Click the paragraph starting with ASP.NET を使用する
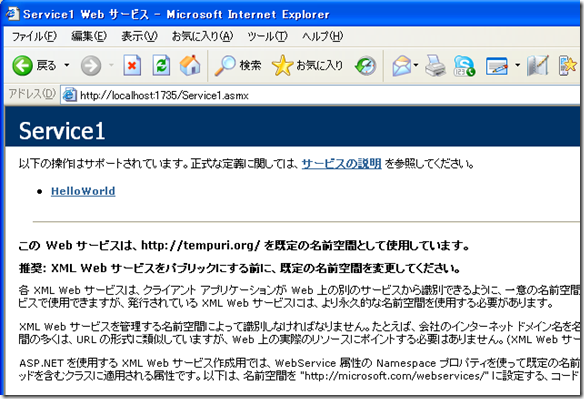Screen dimensions: 584x399 pyautogui.click(x=299, y=369)
